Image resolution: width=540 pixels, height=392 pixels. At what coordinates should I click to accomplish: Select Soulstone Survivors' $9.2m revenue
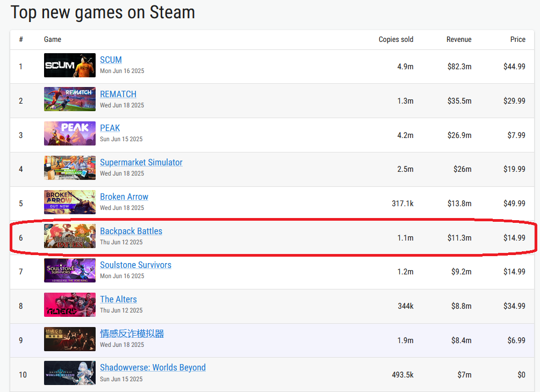(x=462, y=272)
